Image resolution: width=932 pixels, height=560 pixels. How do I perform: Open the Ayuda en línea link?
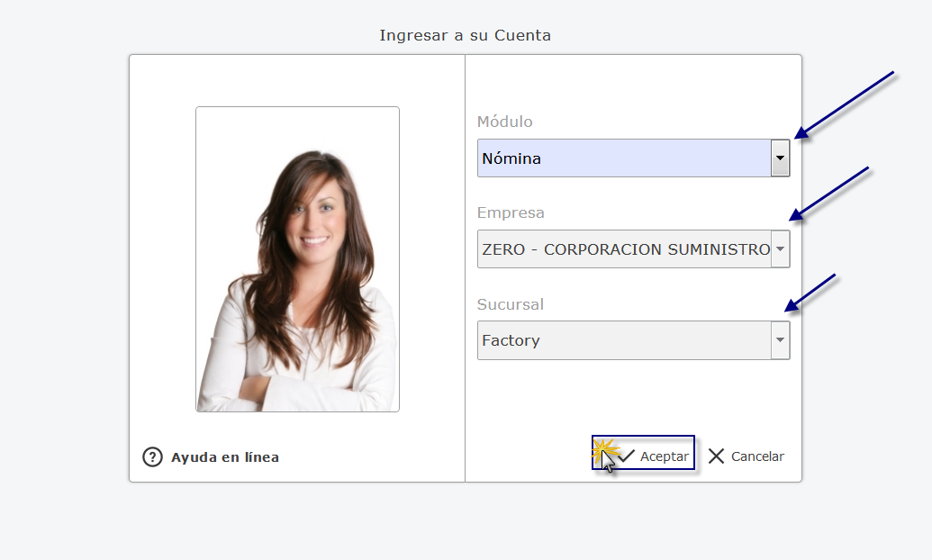pos(225,457)
